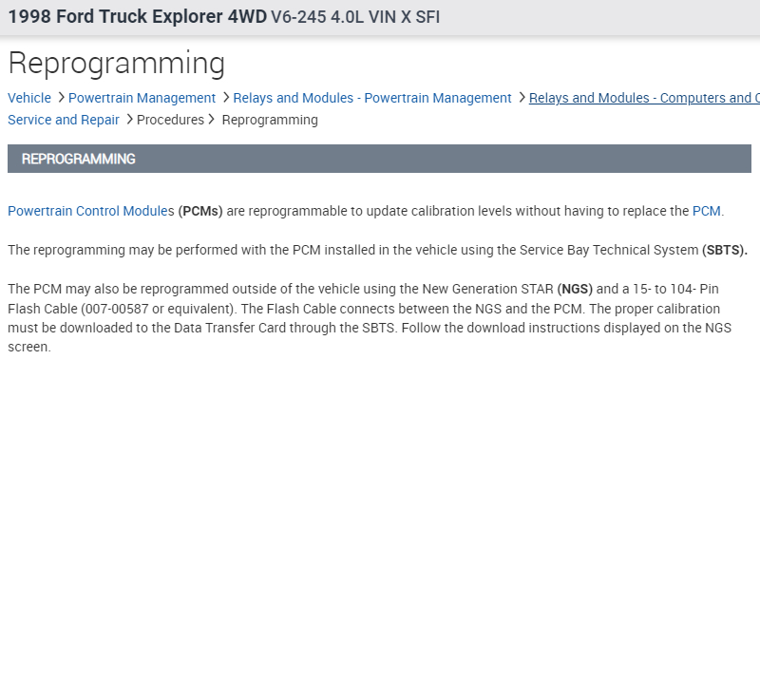Go to Relays and Modules - Powertrain Management

pyautogui.click(x=371, y=98)
